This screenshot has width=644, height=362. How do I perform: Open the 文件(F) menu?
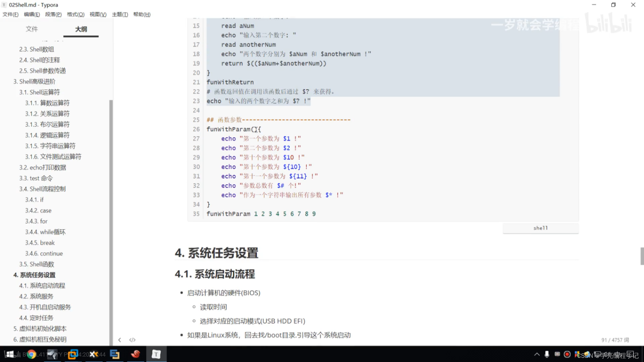pos(11,14)
